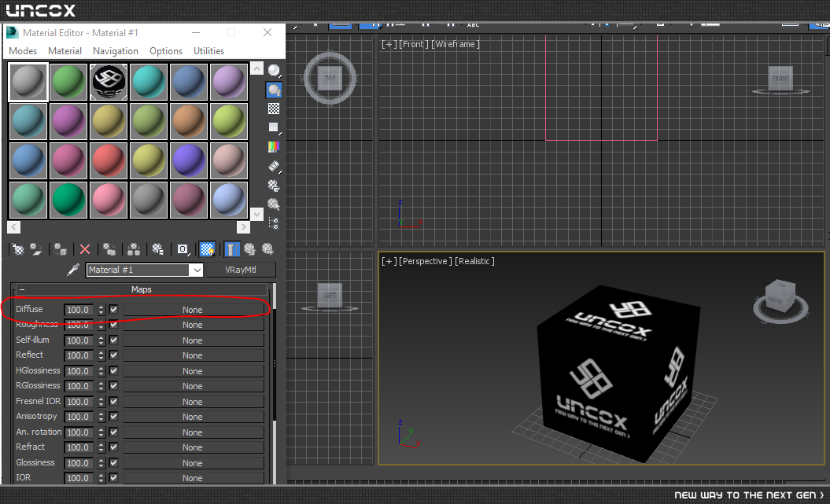
Task: Click the Diffuse amount spinner arrows
Action: click(x=101, y=310)
